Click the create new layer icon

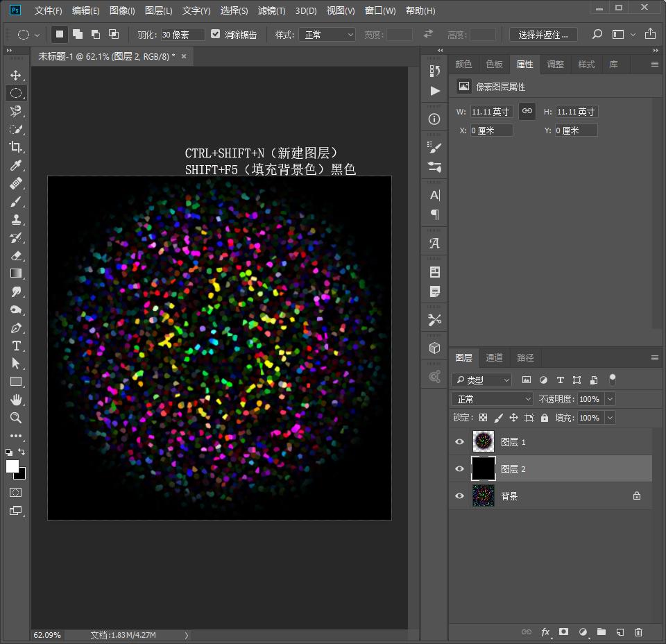620,632
